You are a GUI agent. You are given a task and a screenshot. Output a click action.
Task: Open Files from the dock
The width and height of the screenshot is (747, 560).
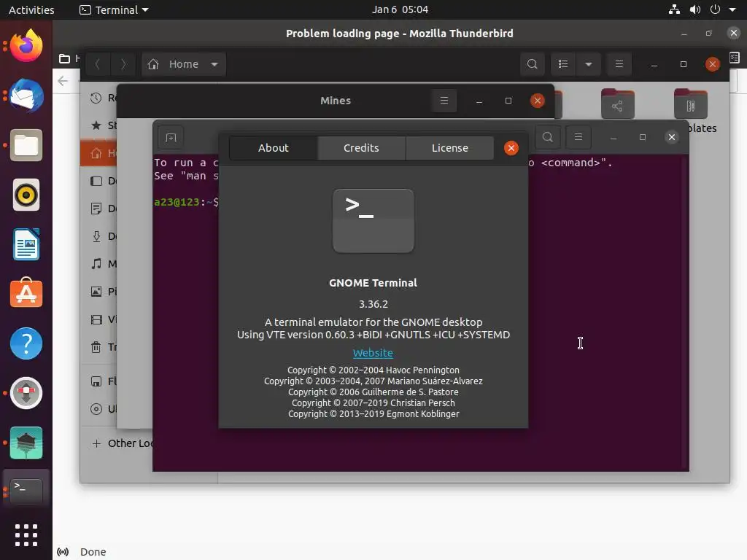point(26,145)
